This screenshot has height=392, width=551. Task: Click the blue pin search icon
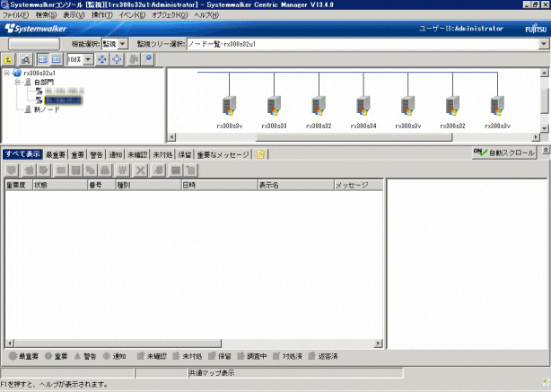pyautogui.click(x=148, y=59)
